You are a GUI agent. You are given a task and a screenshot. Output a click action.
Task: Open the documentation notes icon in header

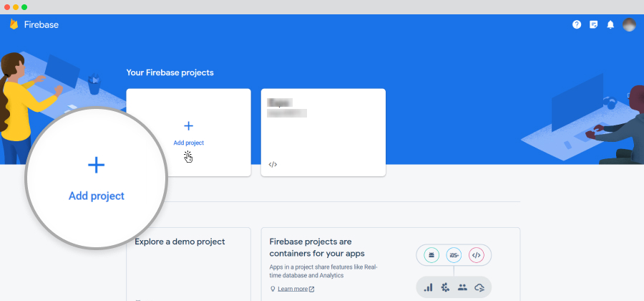(593, 24)
